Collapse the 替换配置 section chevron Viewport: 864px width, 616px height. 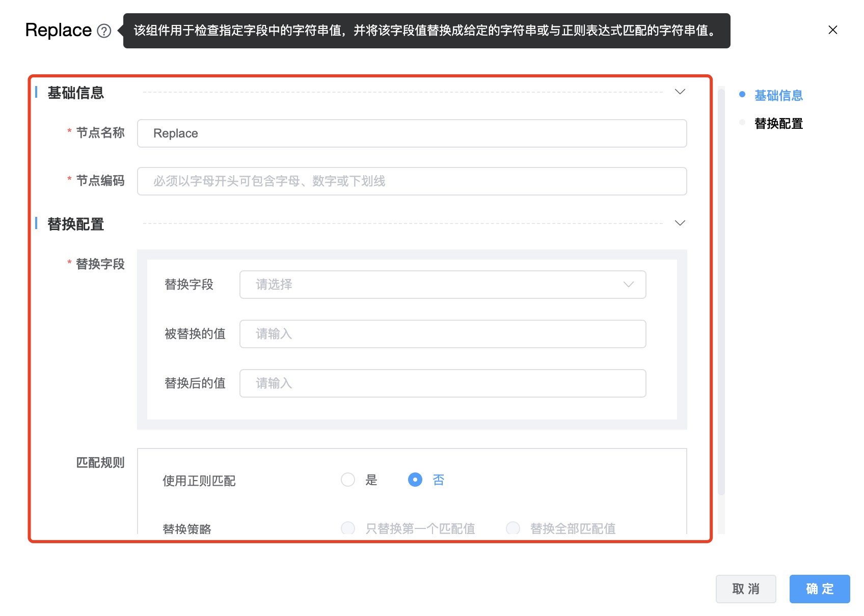680,223
